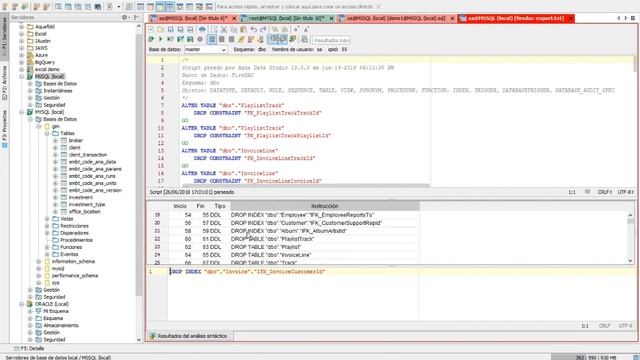Collapse the MSSQL (local) server node
Viewport: 640px width, 360px height.
click(x=22, y=76)
